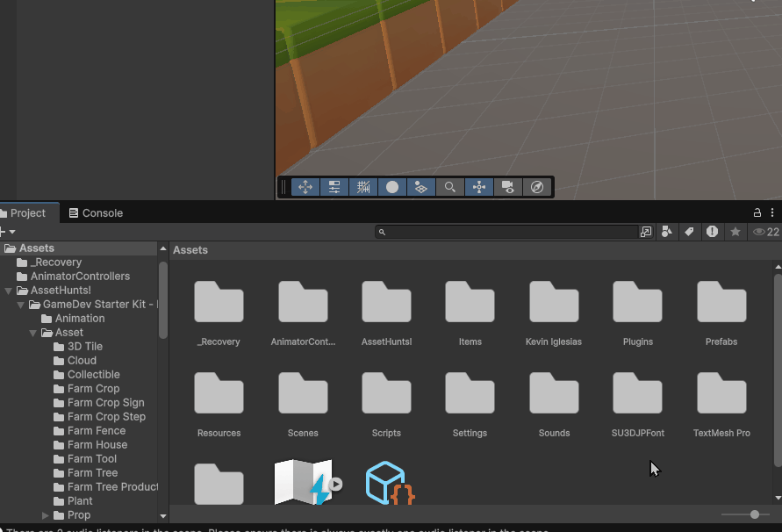
Task: Click the magnifier search icon in scene toolbar
Action: coord(450,187)
